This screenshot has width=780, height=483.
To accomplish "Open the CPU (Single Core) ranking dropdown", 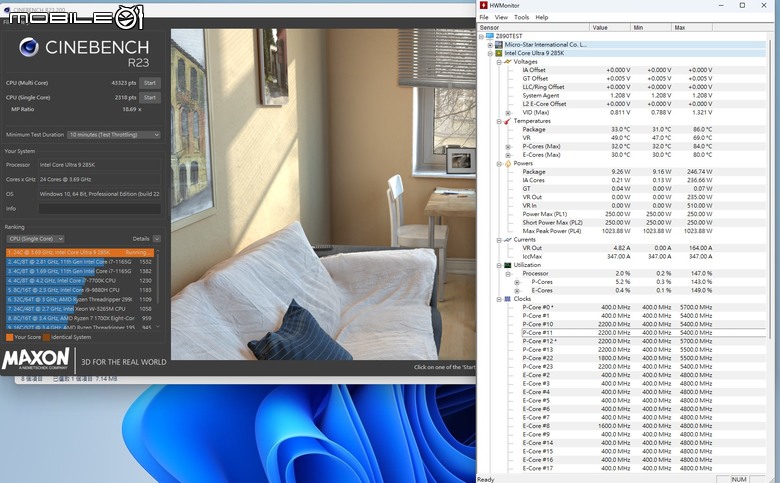I will pos(35,239).
